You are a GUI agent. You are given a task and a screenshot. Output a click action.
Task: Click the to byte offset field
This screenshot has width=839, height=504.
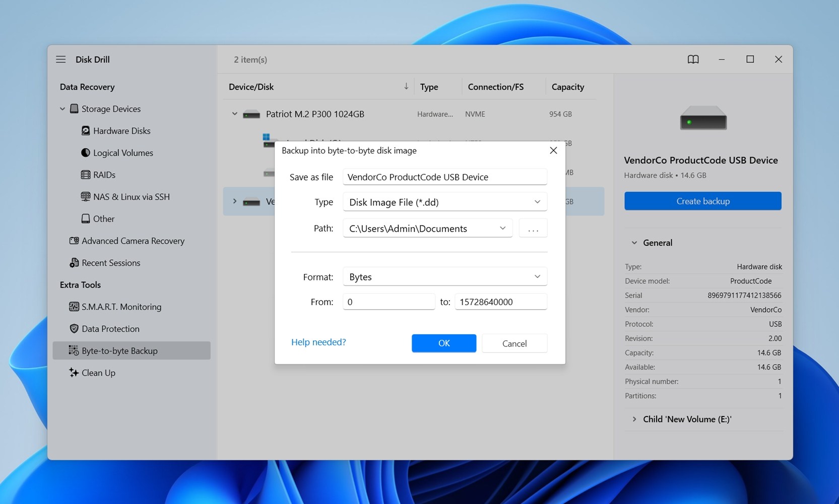pyautogui.click(x=501, y=302)
